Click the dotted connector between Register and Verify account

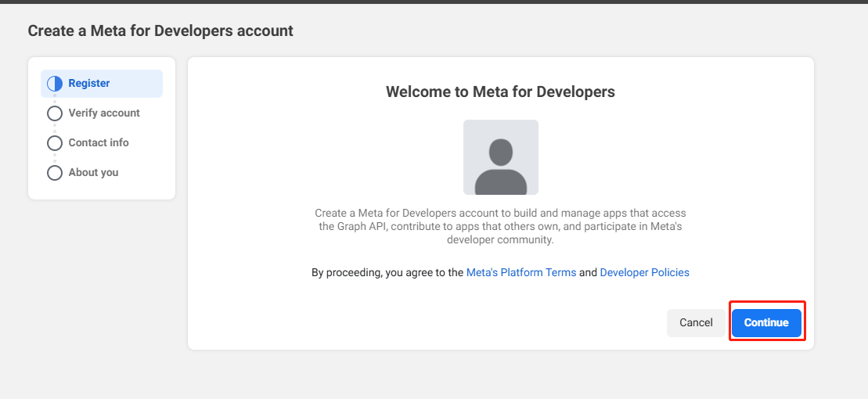pos(55,99)
